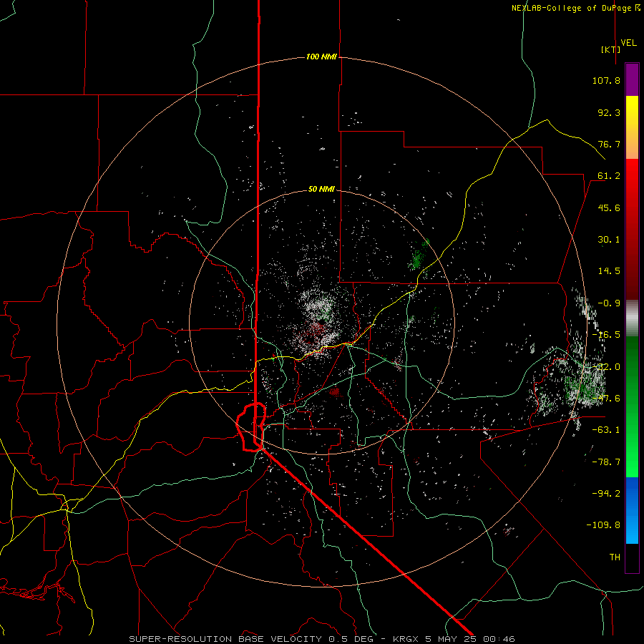Pick the black TH segment of color bar
The image size is (644, 644).
point(632,557)
